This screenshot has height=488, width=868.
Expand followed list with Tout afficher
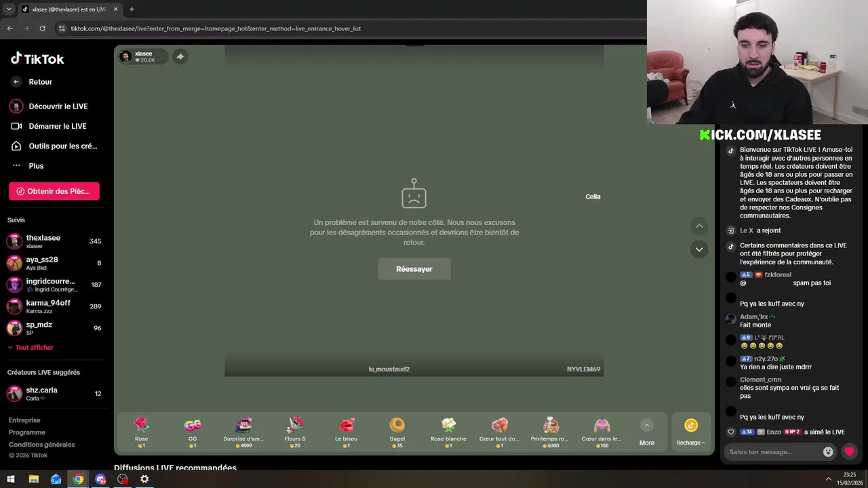[x=31, y=348]
